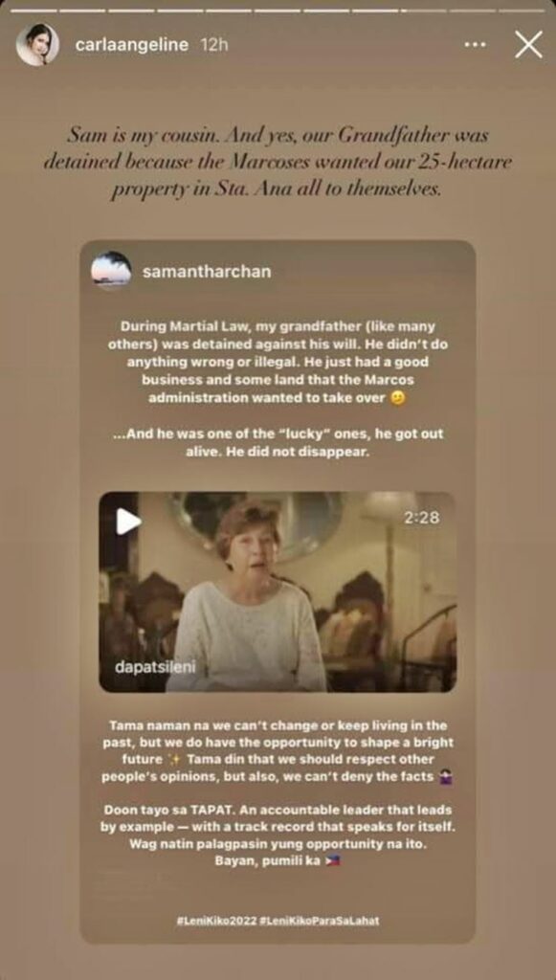Open the reshared post about Martial Law
The image size is (556, 980).
278,591
